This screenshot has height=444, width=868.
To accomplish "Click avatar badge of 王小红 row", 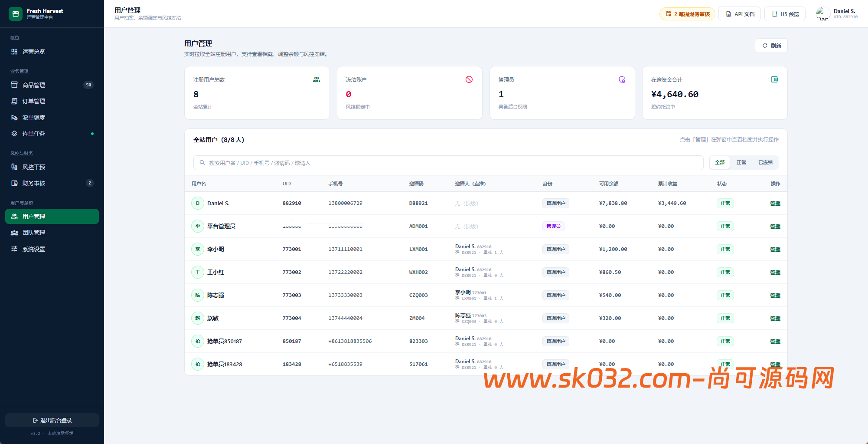I will coord(198,272).
